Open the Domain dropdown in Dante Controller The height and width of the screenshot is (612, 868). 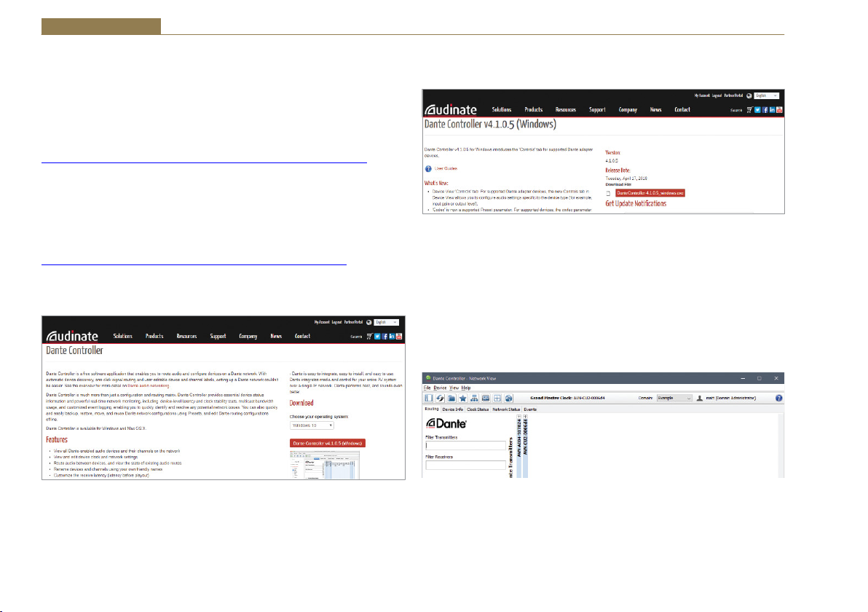[674, 399]
